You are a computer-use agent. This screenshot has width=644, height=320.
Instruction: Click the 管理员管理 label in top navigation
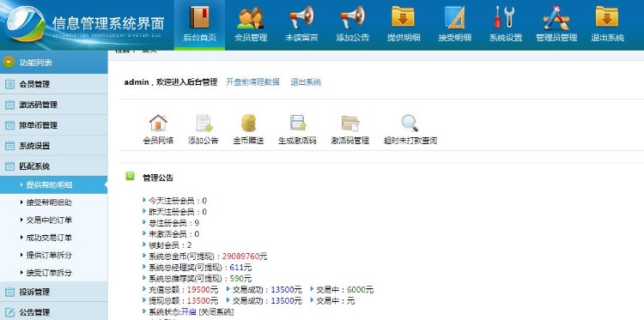[556, 38]
